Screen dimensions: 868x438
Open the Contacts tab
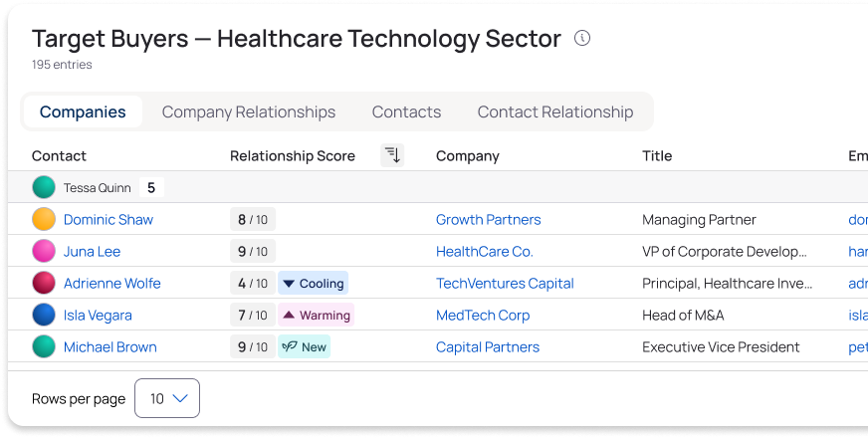(x=406, y=111)
